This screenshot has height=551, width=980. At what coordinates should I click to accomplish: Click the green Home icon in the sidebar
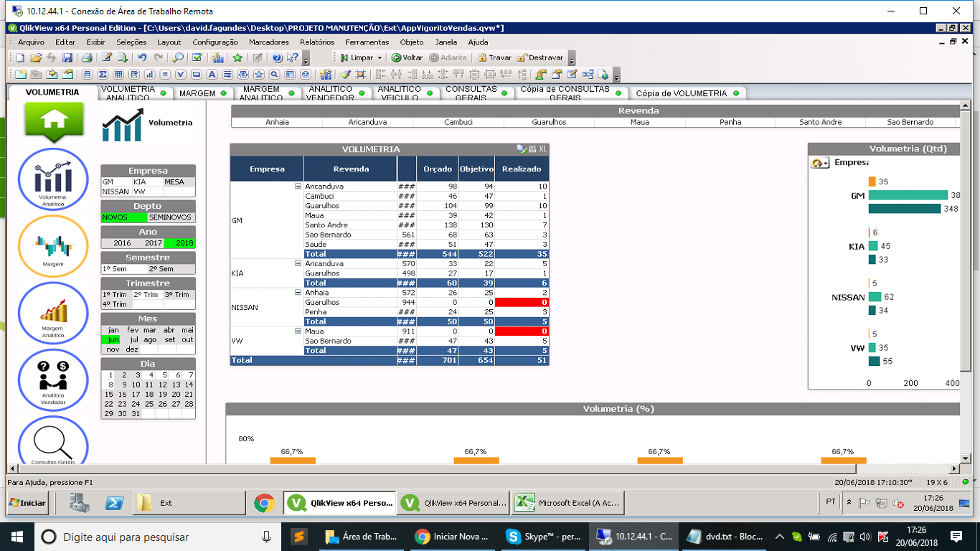coord(55,121)
